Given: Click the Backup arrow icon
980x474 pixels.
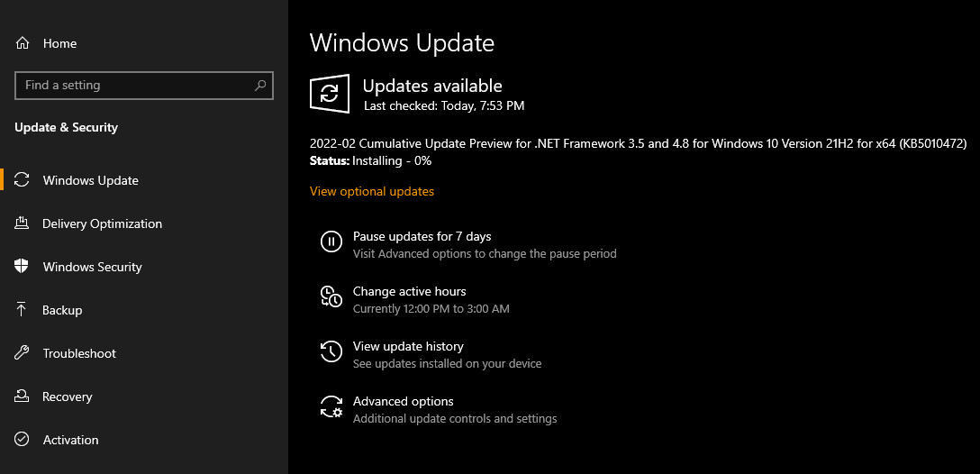Looking at the screenshot, I should coord(23,310).
